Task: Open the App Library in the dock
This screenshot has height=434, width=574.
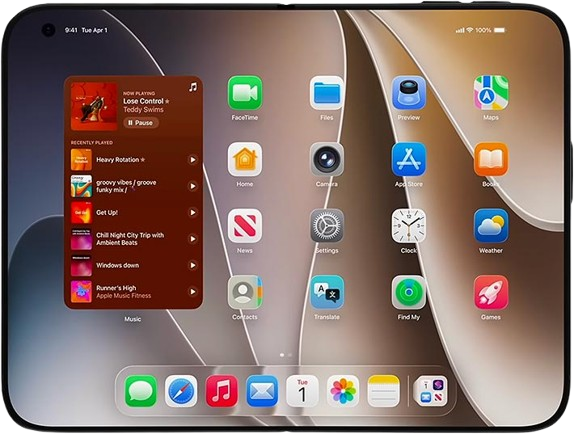Action: tap(430, 391)
